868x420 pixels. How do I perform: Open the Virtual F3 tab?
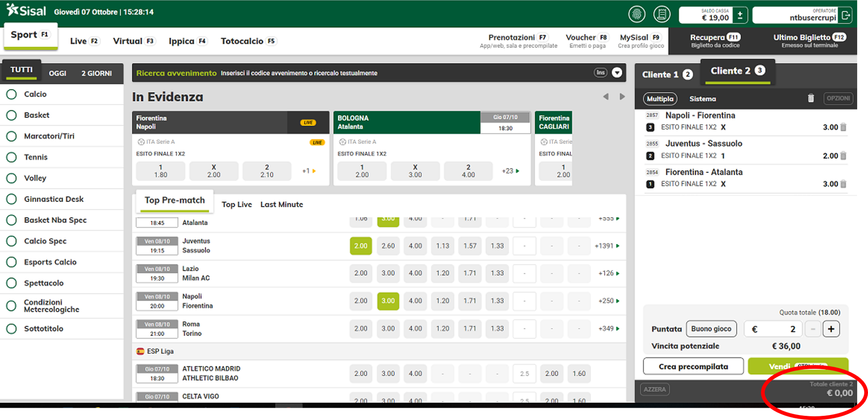click(134, 41)
